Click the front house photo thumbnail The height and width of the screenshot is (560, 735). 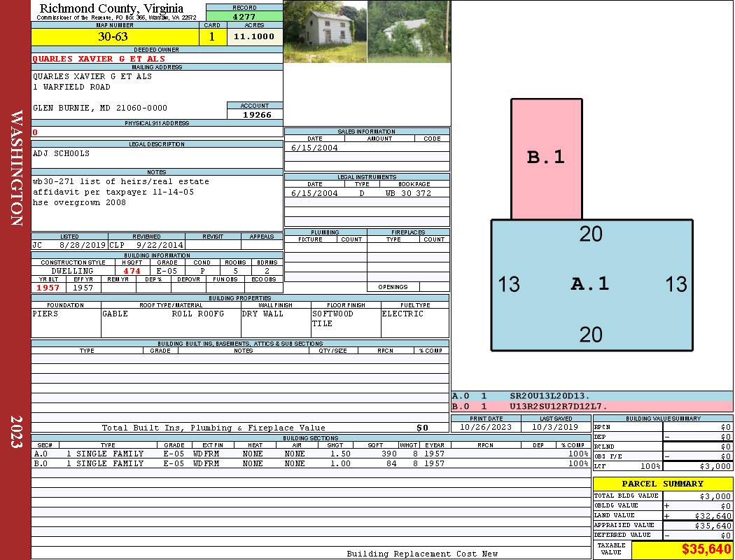click(x=325, y=32)
